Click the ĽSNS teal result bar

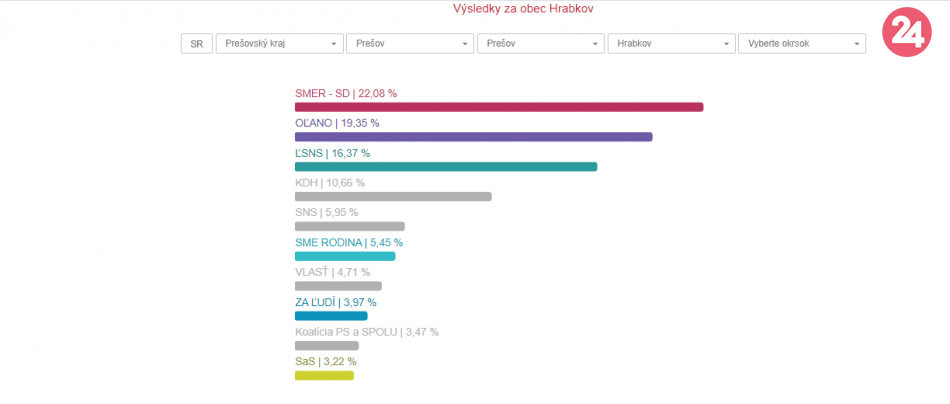446,166
